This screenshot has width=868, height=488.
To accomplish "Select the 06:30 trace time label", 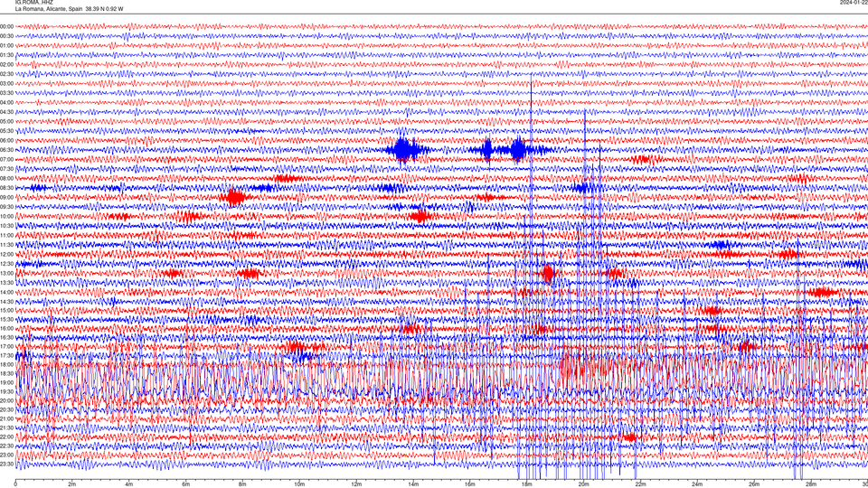I will tap(6, 150).
